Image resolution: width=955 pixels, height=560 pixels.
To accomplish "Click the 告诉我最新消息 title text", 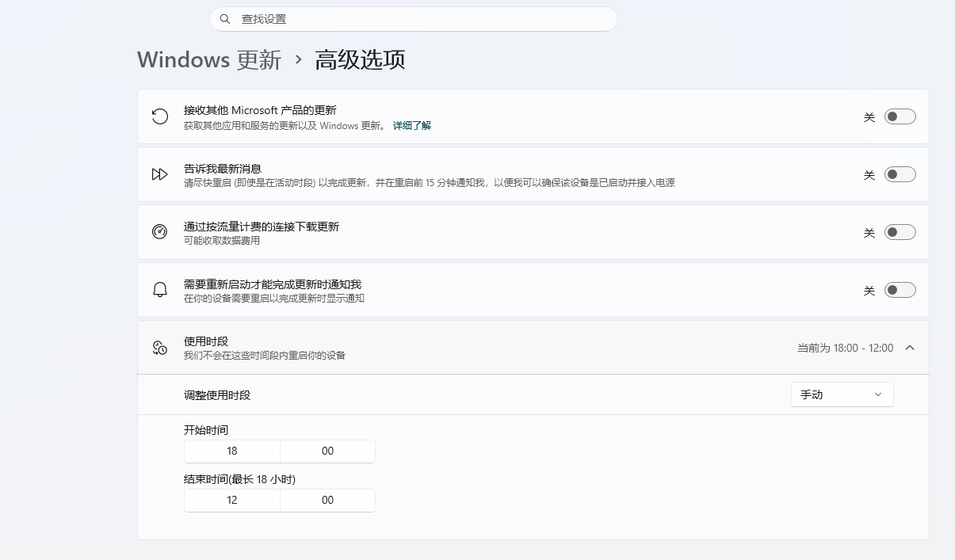I will click(x=223, y=168).
